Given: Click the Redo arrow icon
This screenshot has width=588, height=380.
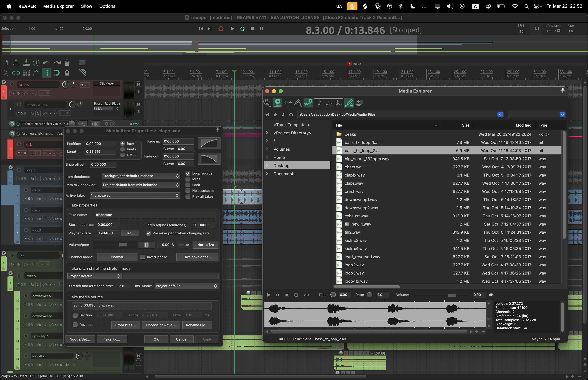Looking at the screenshot, I should coord(57,63).
